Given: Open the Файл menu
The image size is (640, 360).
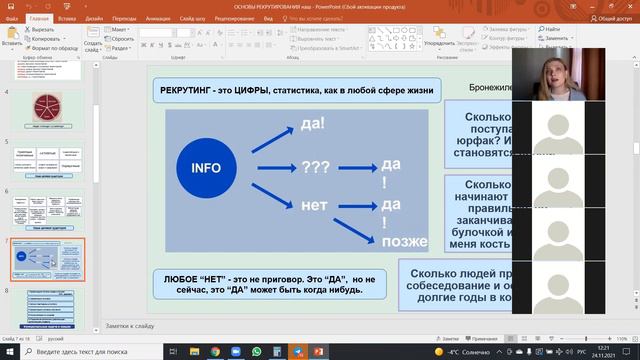Looking at the screenshot, I should 12,18.
